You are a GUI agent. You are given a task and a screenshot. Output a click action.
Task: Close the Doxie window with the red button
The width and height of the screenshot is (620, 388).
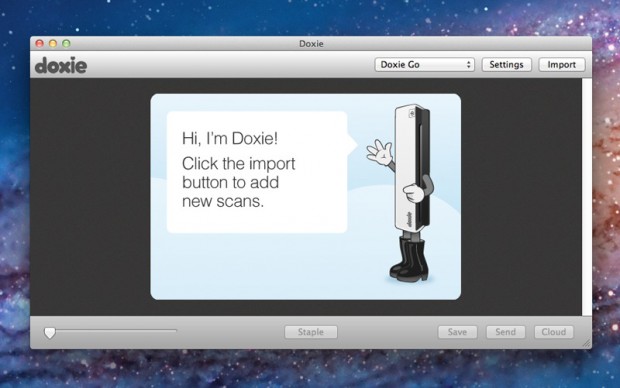tap(40, 43)
